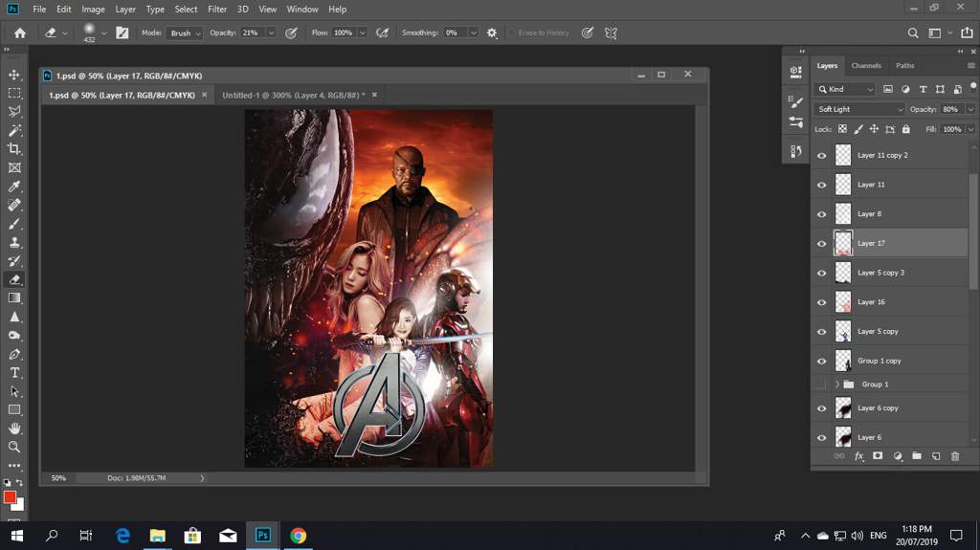Viewport: 980px width, 550px height.
Task: Select the Rectangular Marquee tool
Action: point(13,93)
